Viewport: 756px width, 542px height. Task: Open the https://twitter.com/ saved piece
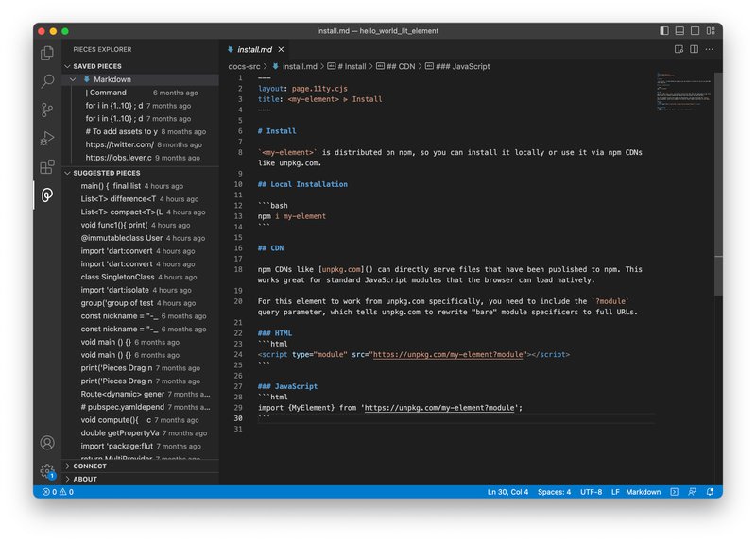click(x=141, y=144)
